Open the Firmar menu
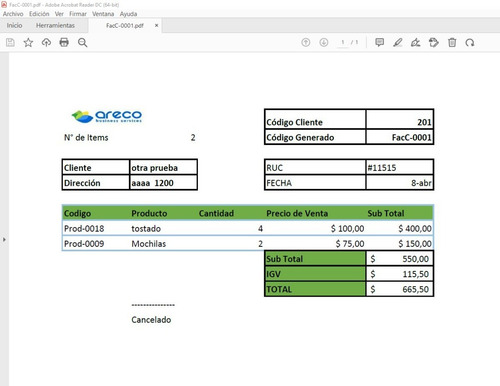The width and height of the screenshot is (500, 386). [x=78, y=14]
